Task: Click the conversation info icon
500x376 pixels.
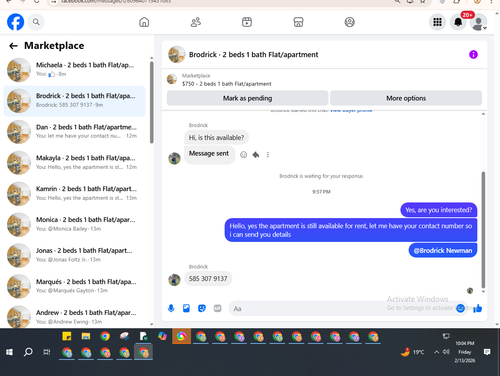Action: (x=473, y=54)
